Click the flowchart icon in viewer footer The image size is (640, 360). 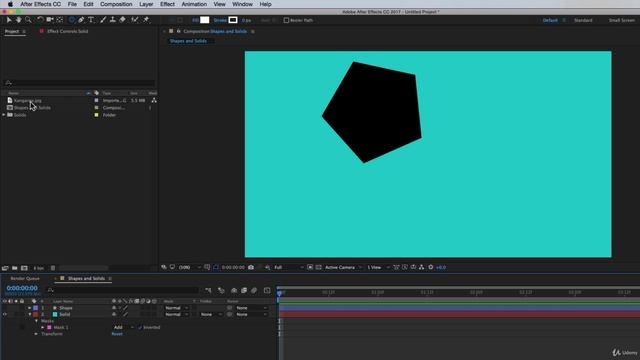coord(422,267)
